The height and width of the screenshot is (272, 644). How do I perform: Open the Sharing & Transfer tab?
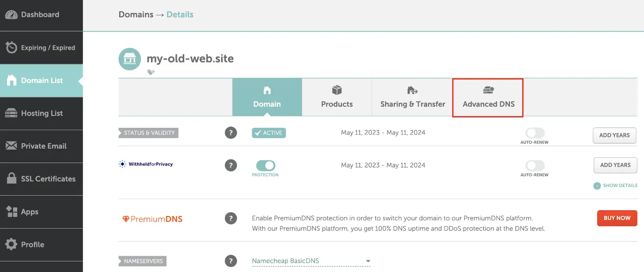point(412,98)
